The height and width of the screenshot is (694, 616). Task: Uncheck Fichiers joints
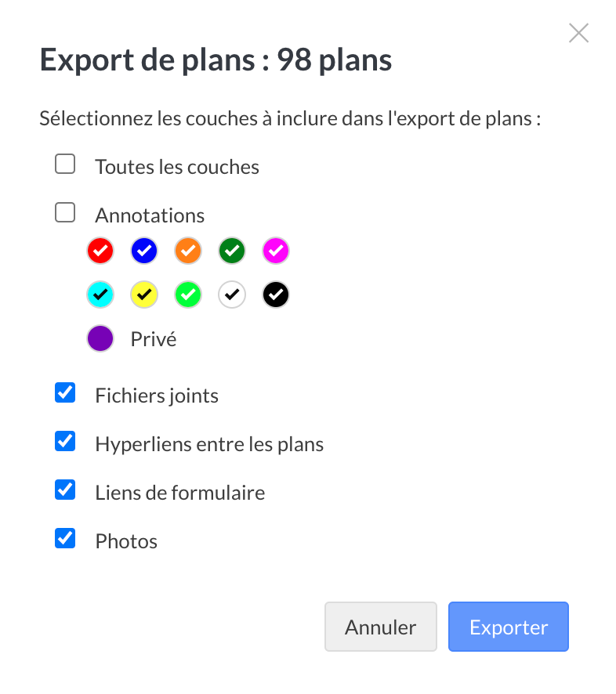65,393
